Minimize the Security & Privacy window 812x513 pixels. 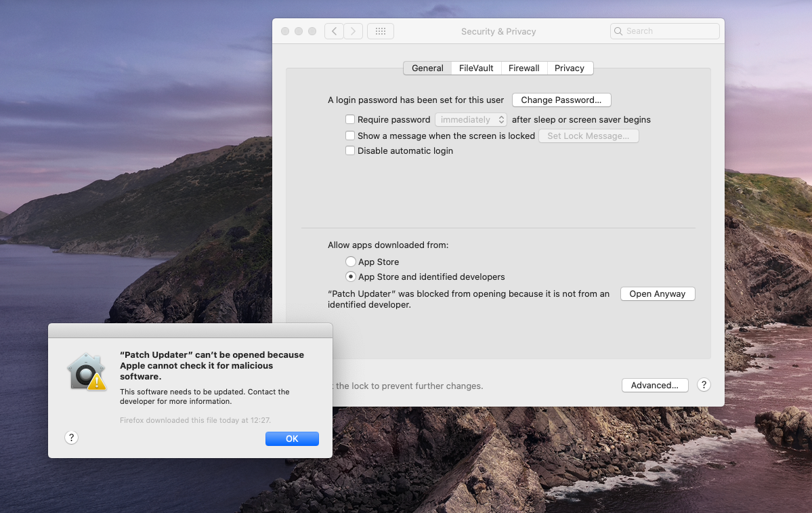[x=298, y=31]
